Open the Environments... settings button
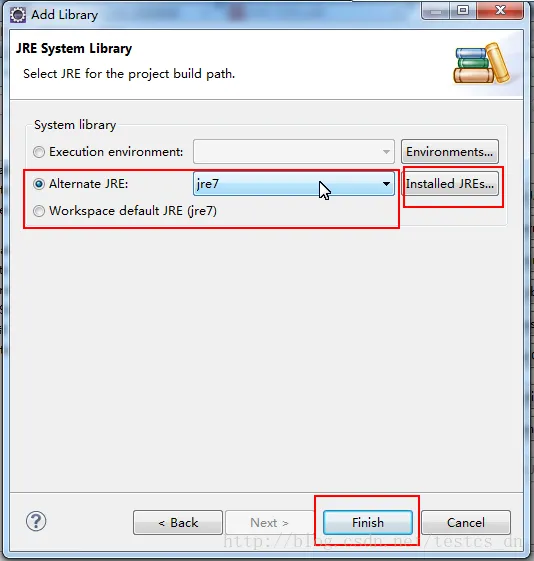Image resolution: width=534 pixels, height=561 pixels. click(450, 152)
